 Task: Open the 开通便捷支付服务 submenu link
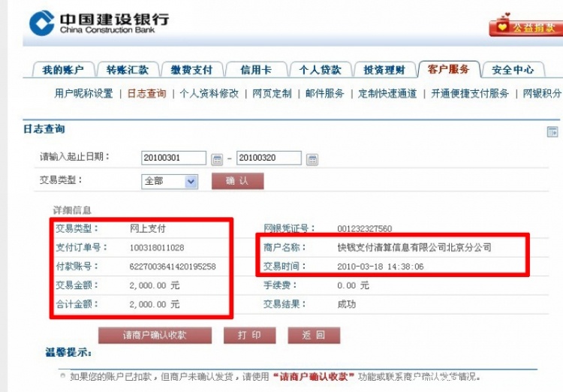coord(470,93)
